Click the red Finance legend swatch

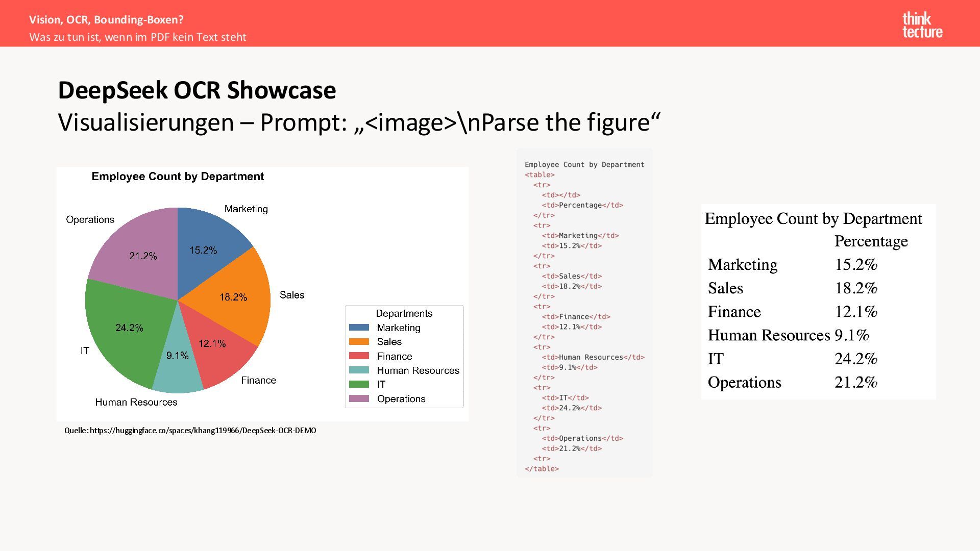pyautogui.click(x=359, y=356)
